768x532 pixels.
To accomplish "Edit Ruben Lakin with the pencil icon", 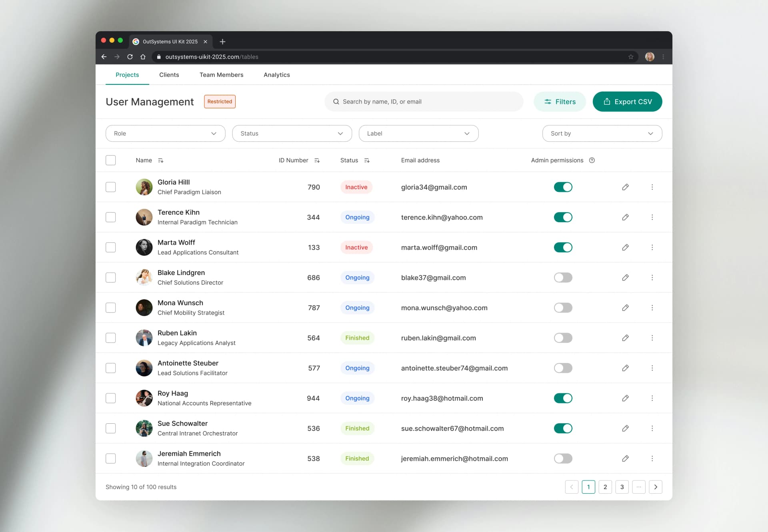I will click(x=626, y=338).
